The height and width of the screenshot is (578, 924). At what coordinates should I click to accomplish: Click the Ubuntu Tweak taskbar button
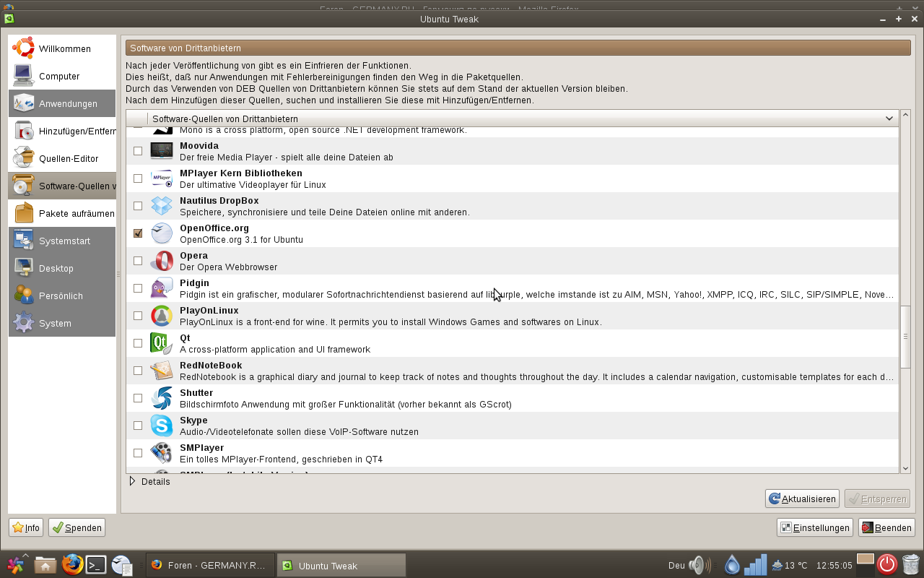click(341, 565)
